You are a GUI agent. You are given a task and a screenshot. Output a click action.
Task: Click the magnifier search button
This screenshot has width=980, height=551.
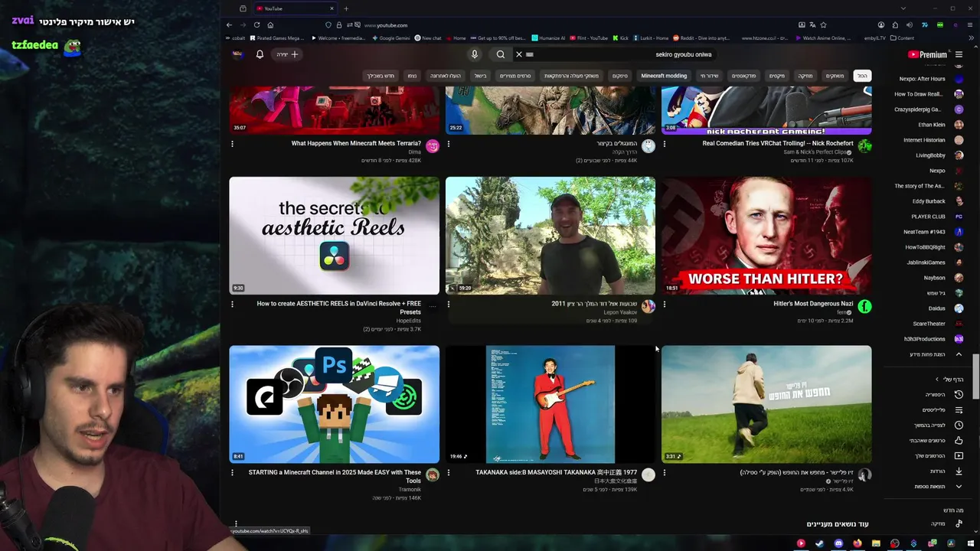click(500, 54)
